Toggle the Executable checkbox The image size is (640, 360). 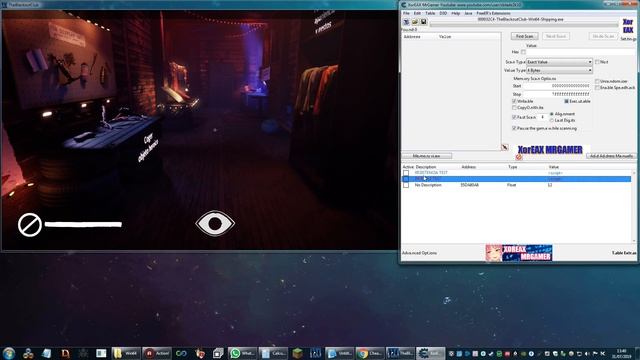pos(567,101)
